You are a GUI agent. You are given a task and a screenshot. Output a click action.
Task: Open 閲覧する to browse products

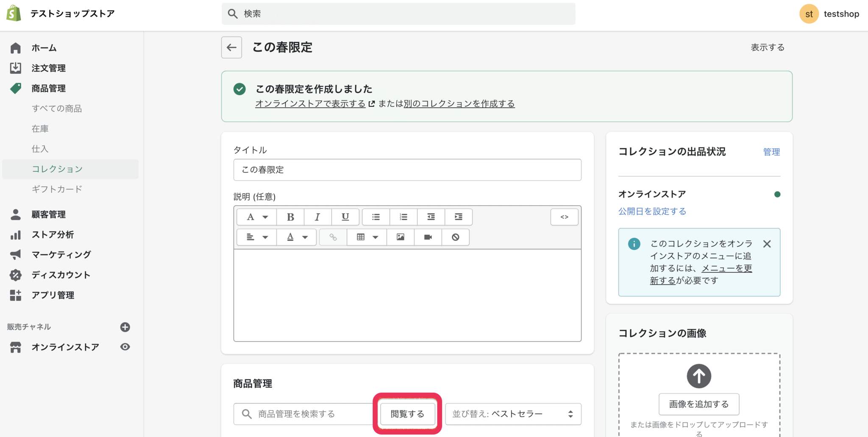(407, 414)
